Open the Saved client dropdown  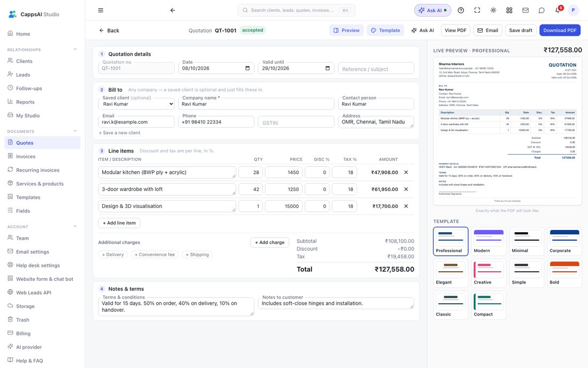(x=136, y=104)
